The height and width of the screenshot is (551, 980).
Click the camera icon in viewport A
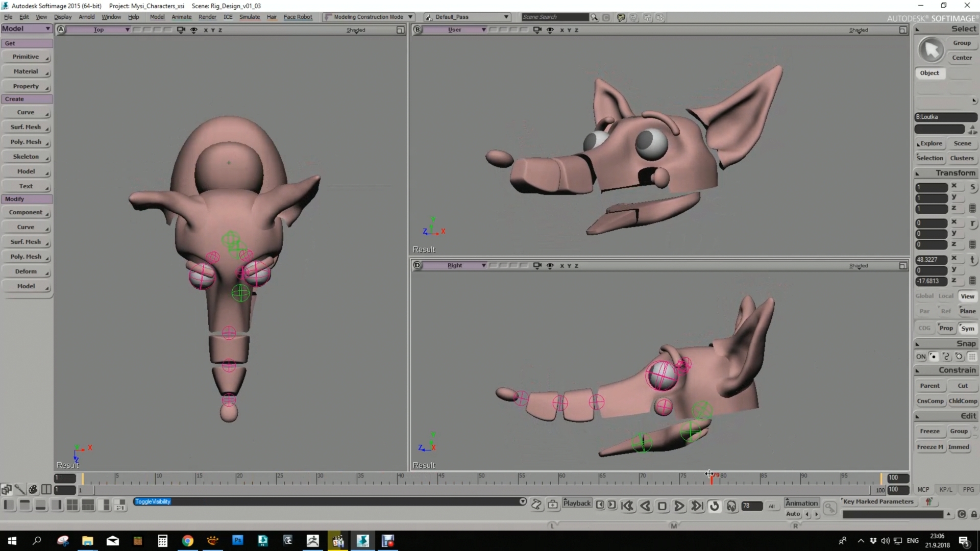coord(181,30)
